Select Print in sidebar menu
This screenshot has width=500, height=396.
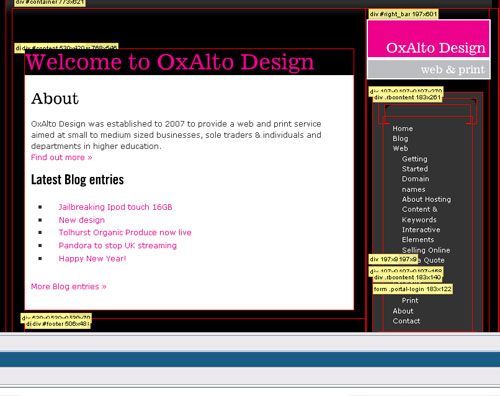[x=410, y=301]
